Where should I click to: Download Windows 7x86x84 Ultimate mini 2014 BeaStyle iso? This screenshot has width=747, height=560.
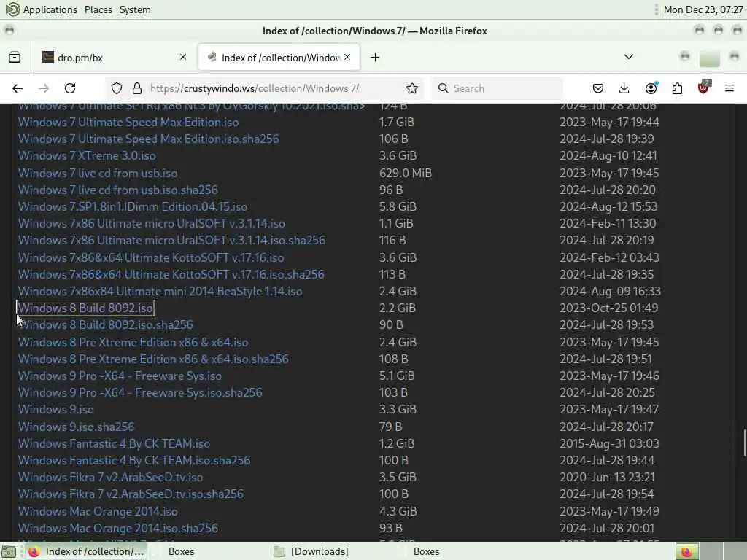tap(160, 292)
